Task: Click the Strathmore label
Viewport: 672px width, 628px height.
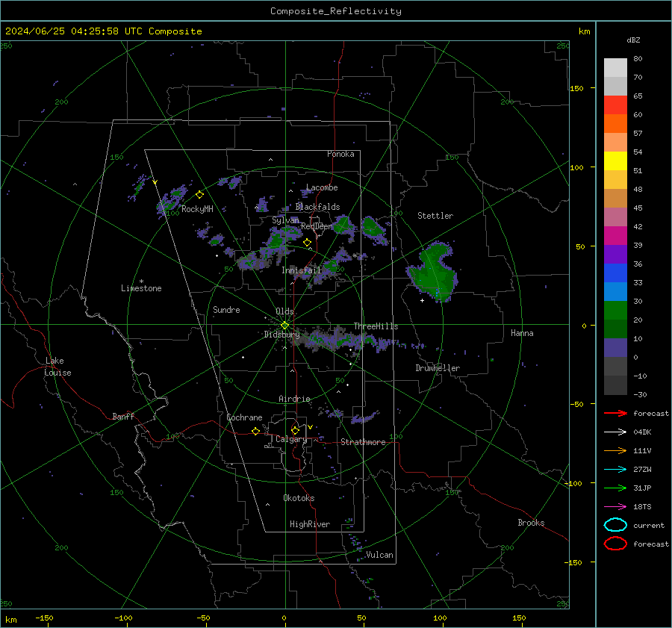Action: (363, 442)
